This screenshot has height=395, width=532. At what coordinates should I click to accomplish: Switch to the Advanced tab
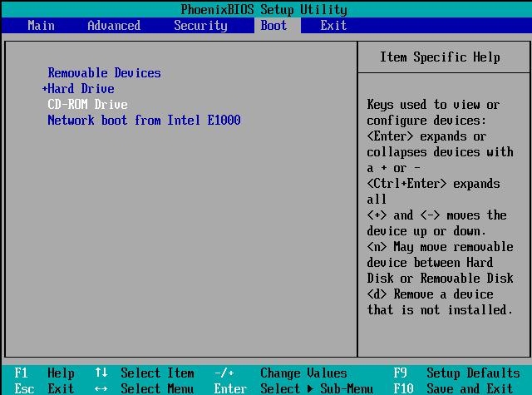[x=114, y=26]
